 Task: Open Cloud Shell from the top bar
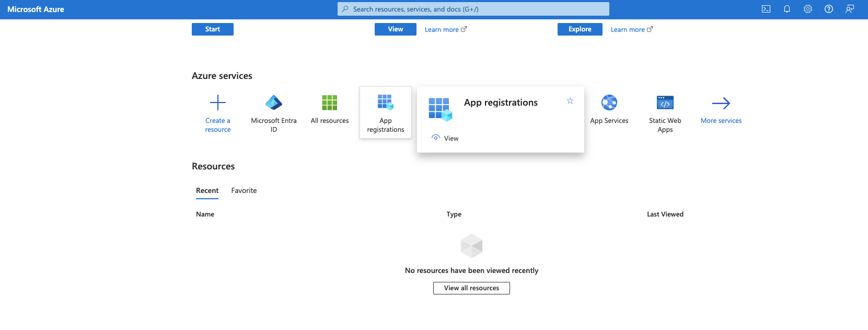(x=766, y=9)
